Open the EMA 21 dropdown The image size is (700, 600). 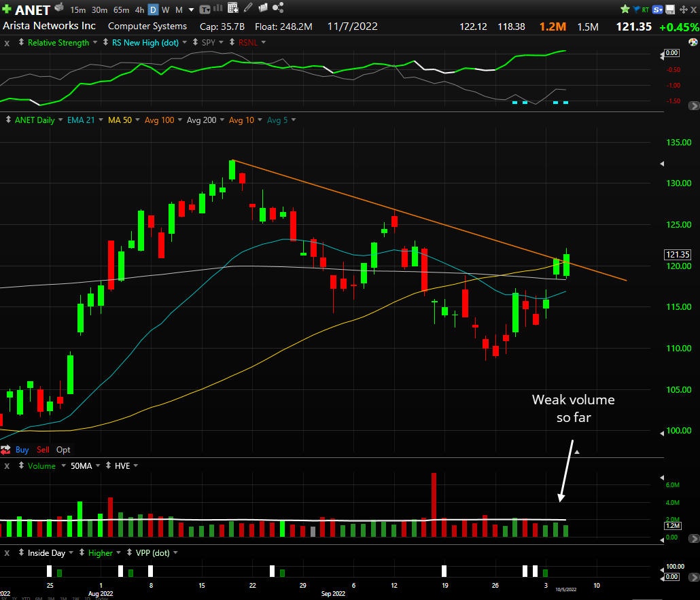pyautogui.click(x=101, y=120)
